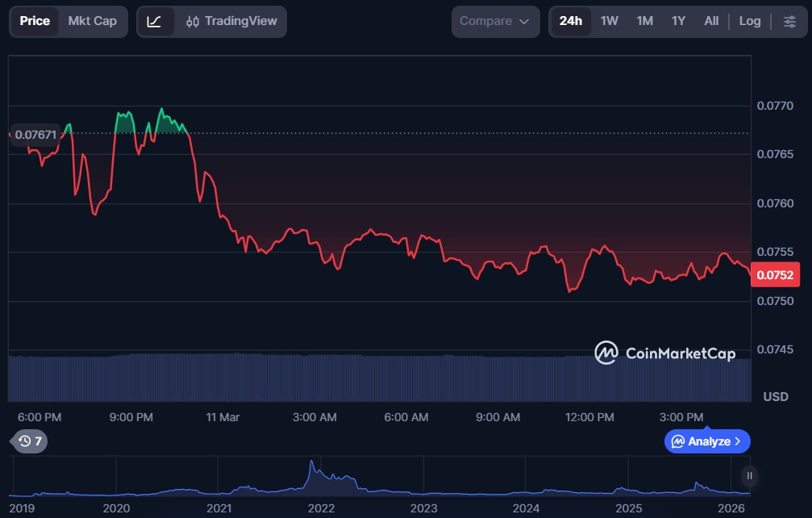Select the 24h time range
Image resolution: width=812 pixels, height=518 pixels.
click(x=570, y=21)
